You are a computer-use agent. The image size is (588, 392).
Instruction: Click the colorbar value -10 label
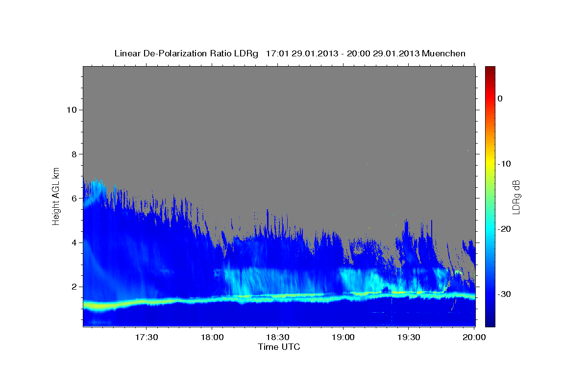click(x=504, y=164)
